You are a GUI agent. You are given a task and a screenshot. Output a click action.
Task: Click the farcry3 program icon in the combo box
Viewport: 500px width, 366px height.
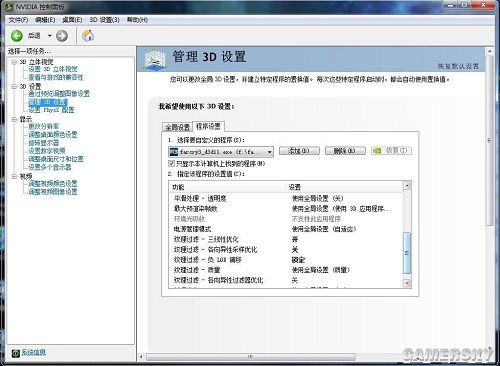(x=174, y=152)
